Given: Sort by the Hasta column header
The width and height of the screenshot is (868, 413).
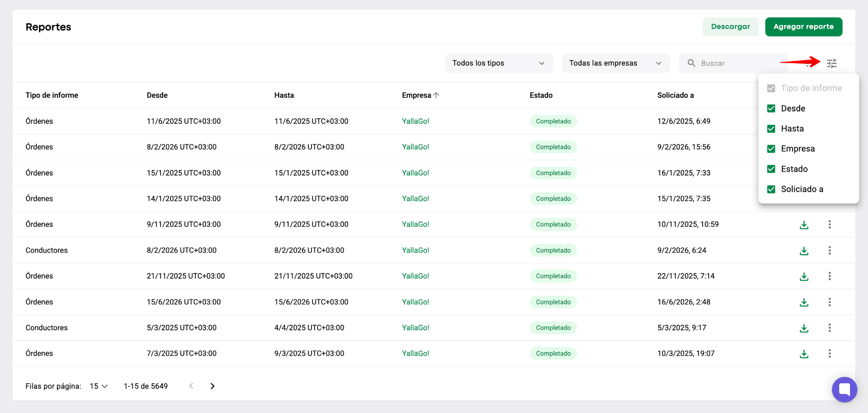Looking at the screenshot, I should [x=284, y=95].
